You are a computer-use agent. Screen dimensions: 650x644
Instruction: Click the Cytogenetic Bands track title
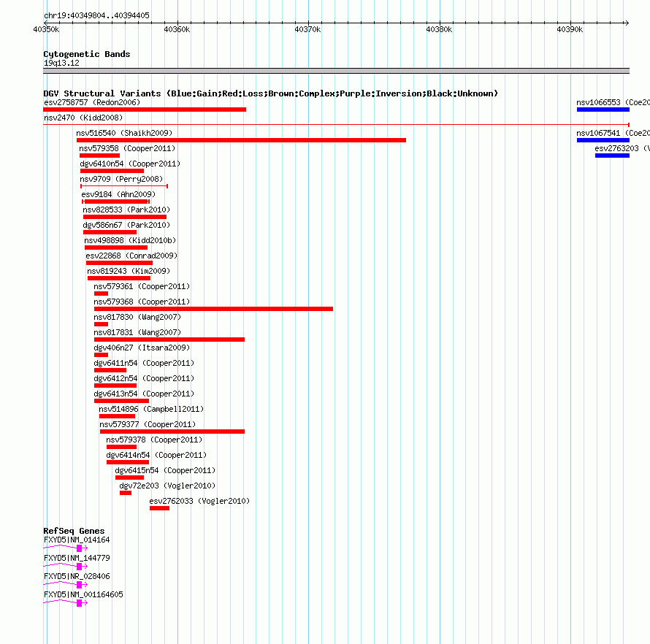click(87, 54)
